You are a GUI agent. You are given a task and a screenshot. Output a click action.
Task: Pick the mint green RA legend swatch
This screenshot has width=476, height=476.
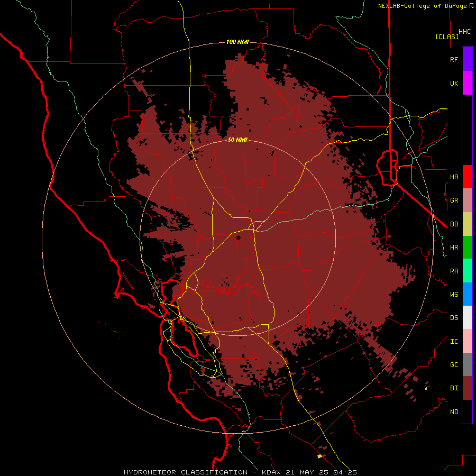467,271
